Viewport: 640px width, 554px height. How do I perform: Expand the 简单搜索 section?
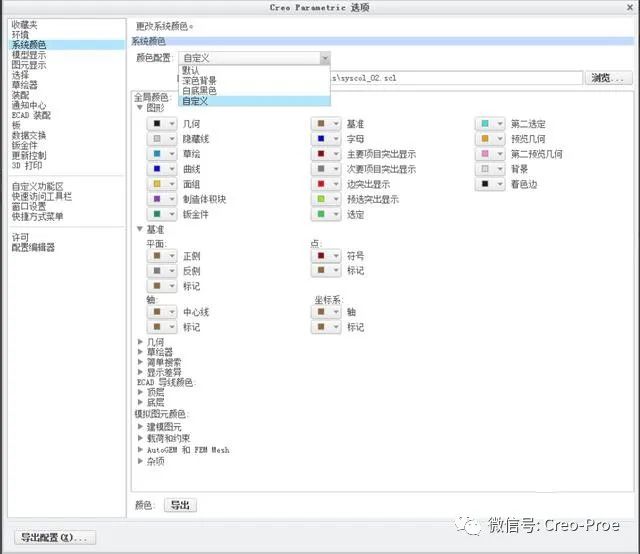point(140,362)
